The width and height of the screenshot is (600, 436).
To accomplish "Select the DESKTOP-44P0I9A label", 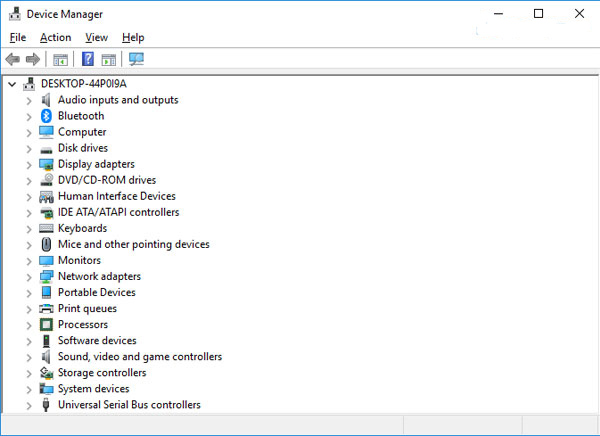I will click(84, 84).
